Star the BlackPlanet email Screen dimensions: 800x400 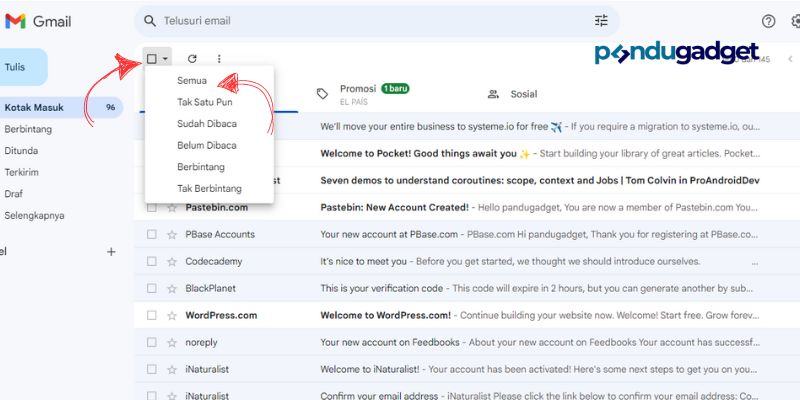pyautogui.click(x=172, y=289)
